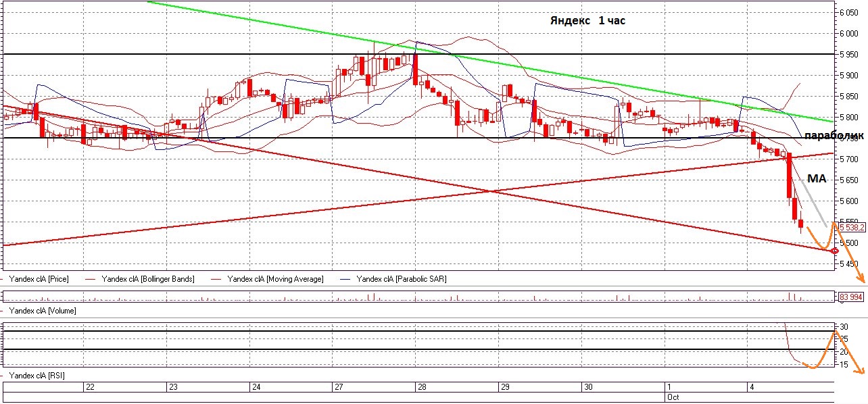Click date label '28' on time axis
The width and height of the screenshot is (868, 404).
coord(422,387)
